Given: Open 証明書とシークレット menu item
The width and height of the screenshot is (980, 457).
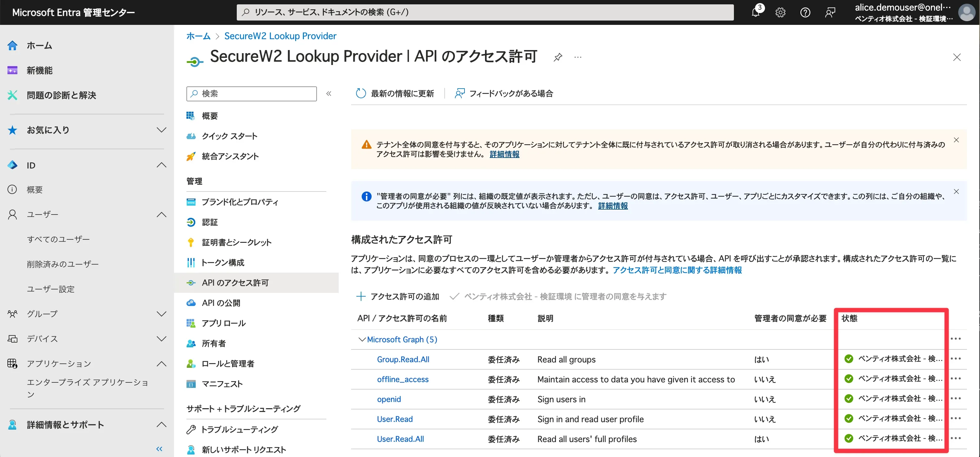Looking at the screenshot, I should tap(236, 242).
